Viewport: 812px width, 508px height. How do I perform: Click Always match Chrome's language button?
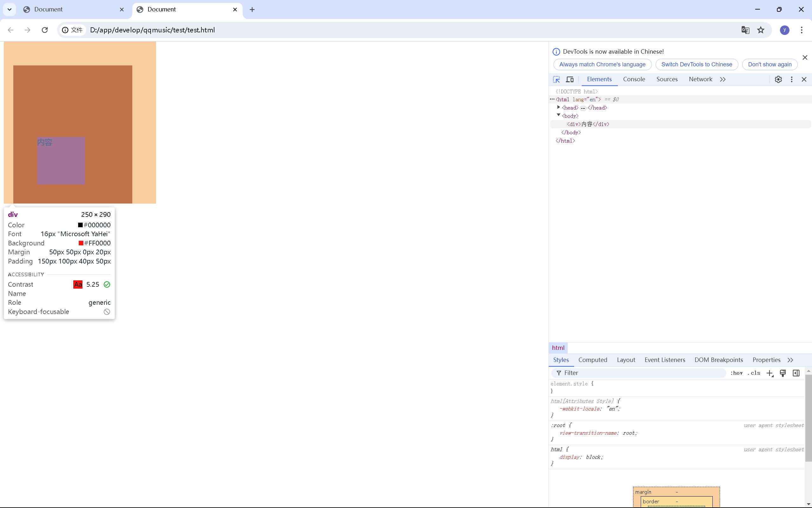(x=602, y=64)
